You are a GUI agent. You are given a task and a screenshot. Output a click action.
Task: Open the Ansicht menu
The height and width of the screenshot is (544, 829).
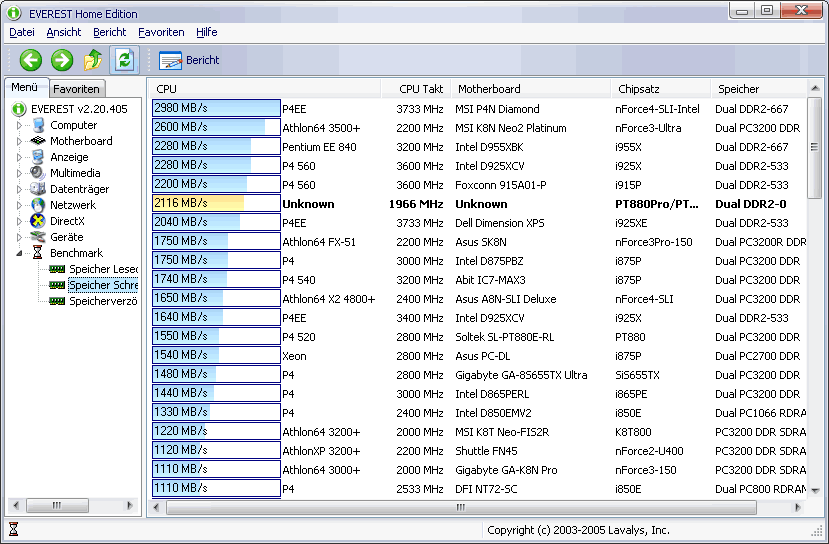(63, 32)
